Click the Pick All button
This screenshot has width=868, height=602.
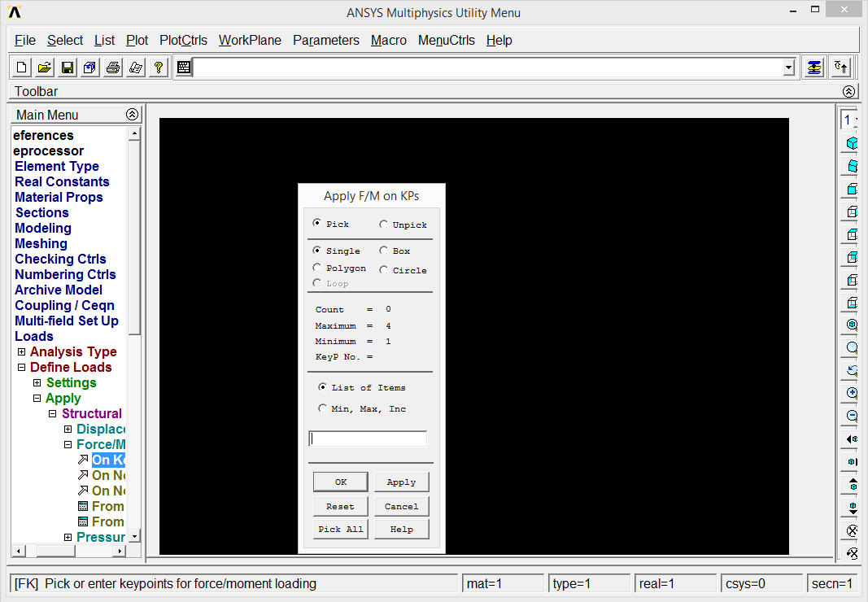click(x=340, y=529)
